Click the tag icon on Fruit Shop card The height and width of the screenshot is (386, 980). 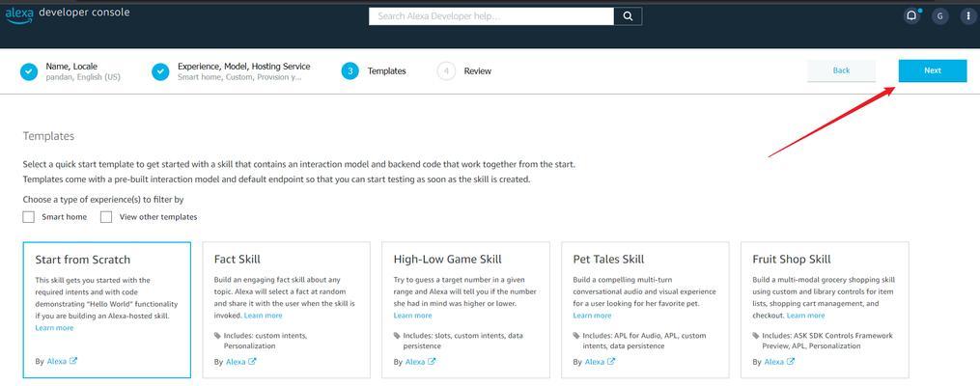pyautogui.click(x=756, y=336)
